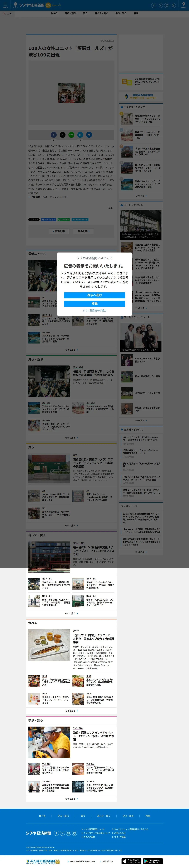Open footer link 広告のご案内
The height and width of the screenshot is (868, 189).
89,837
